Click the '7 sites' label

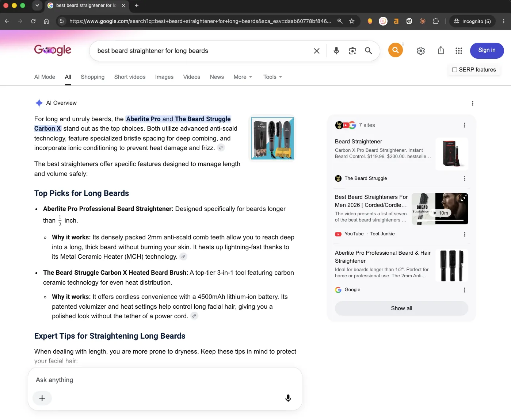[367, 125]
